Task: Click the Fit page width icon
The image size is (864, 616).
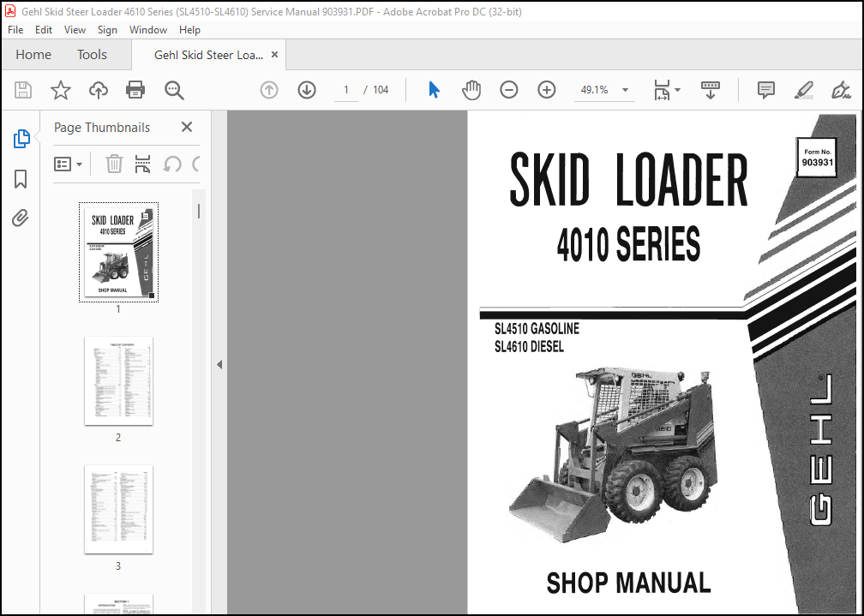Action: (x=662, y=90)
